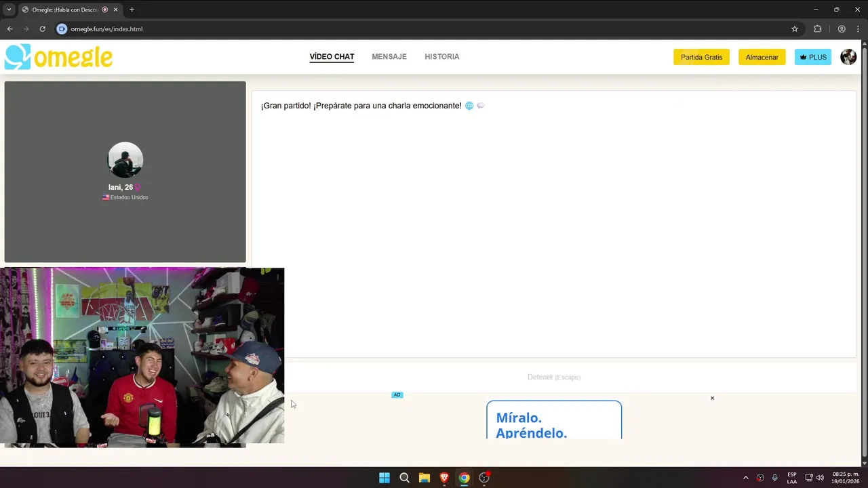Click the Omegle logo
Screen dimensions: 868x488
click(58, 57)
